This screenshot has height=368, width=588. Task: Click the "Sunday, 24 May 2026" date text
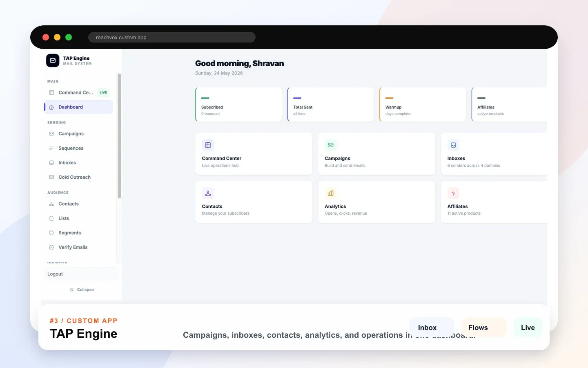click(x=219, y=73)
